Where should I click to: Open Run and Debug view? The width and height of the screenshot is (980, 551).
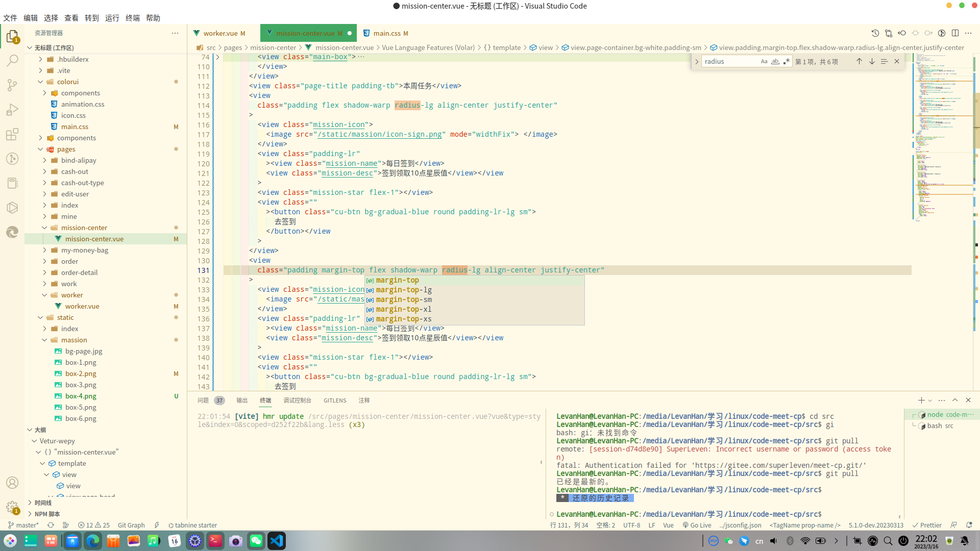12,110
